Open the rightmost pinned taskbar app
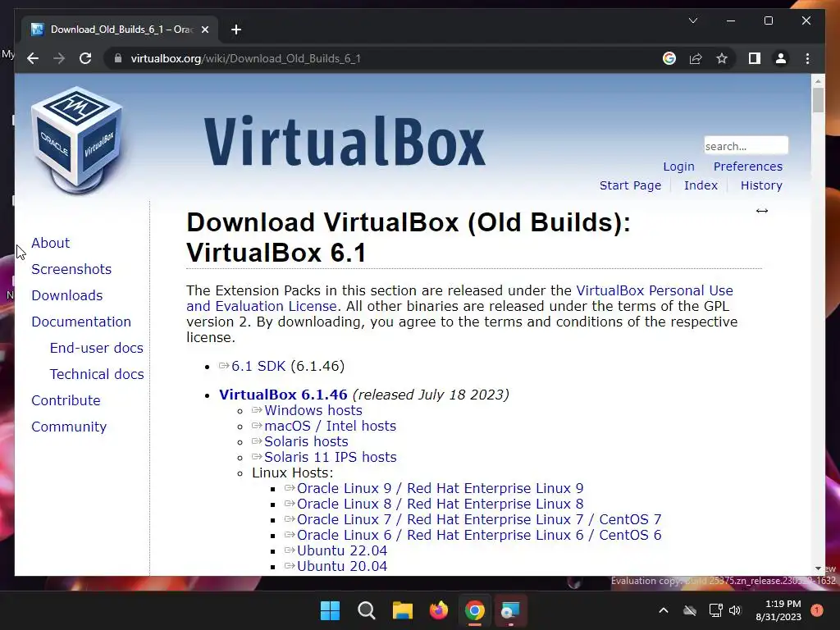This screenshot has height=630, width=840. click(510, 610)
